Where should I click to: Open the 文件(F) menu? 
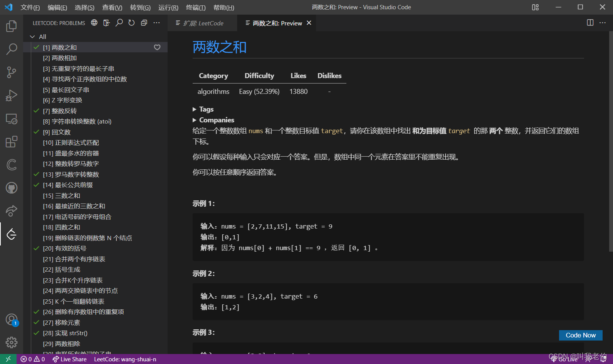[30, 7]
